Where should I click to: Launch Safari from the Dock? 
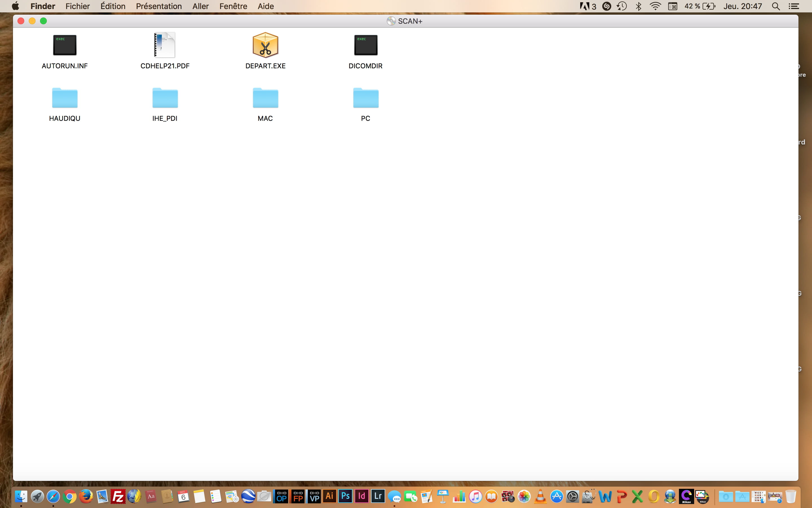click(x=53, y=496)
